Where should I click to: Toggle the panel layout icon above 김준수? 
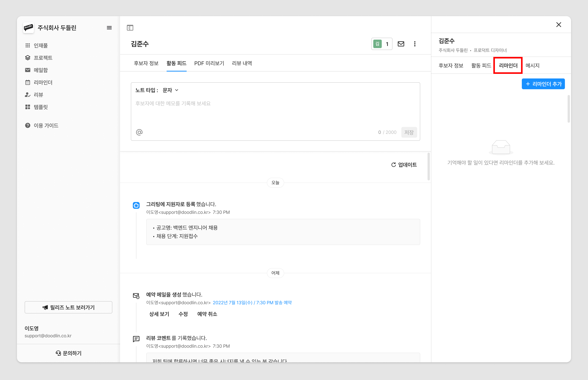tap(130, 28)
